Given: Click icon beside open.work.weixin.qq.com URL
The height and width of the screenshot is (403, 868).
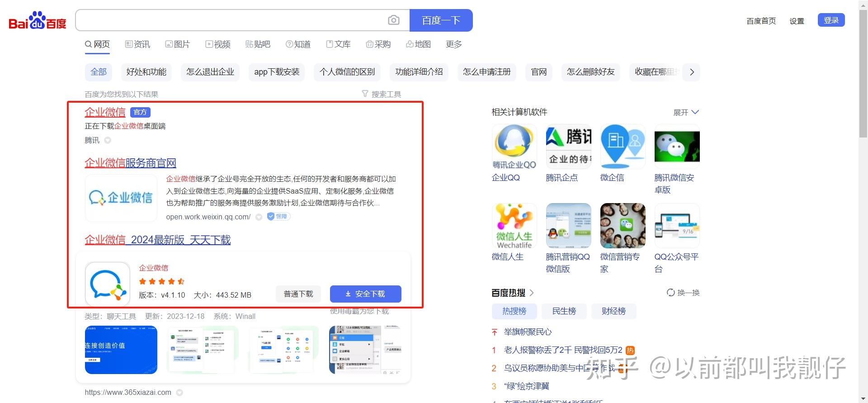Looking at the screenshot, I should 259,217.
